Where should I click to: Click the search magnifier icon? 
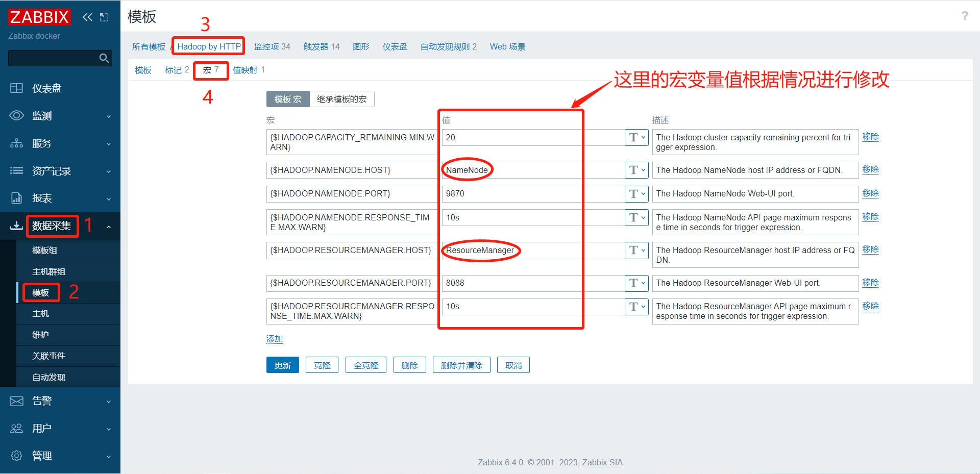click(x=104, y=58)
